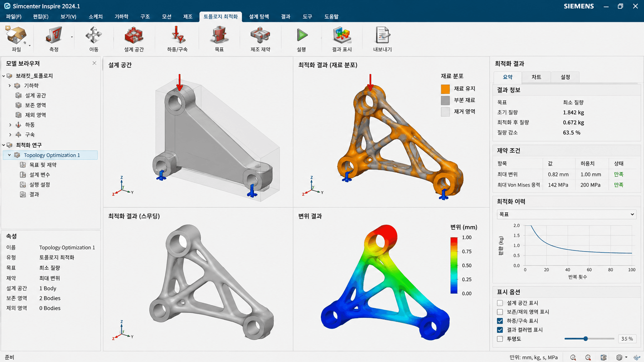Viewport: 644px width, 362px height.
Task: Click the 부분 재료 gray legend swatch
Action: pos(445,100)
